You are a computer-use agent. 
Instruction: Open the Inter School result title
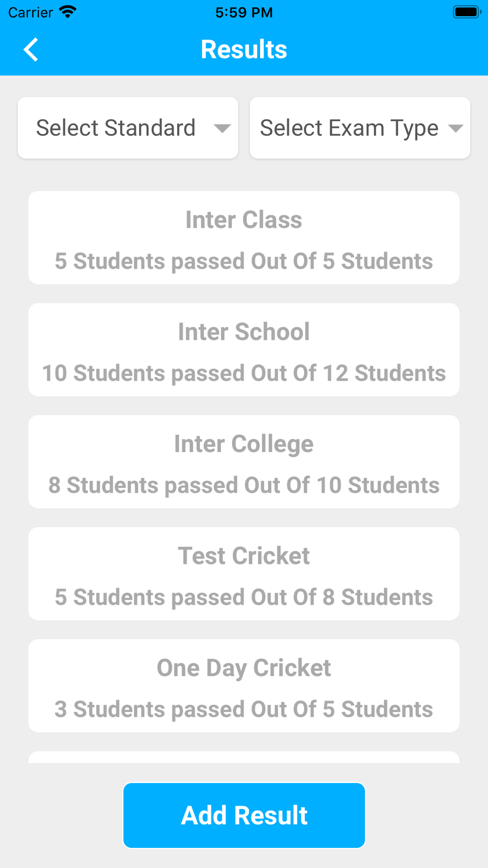[x=244, y=332]
